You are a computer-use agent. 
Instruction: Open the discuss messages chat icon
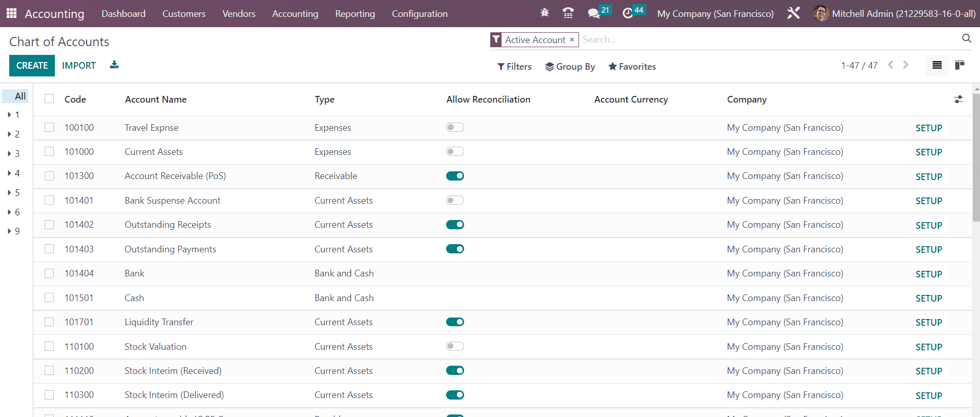coord(594,13)
